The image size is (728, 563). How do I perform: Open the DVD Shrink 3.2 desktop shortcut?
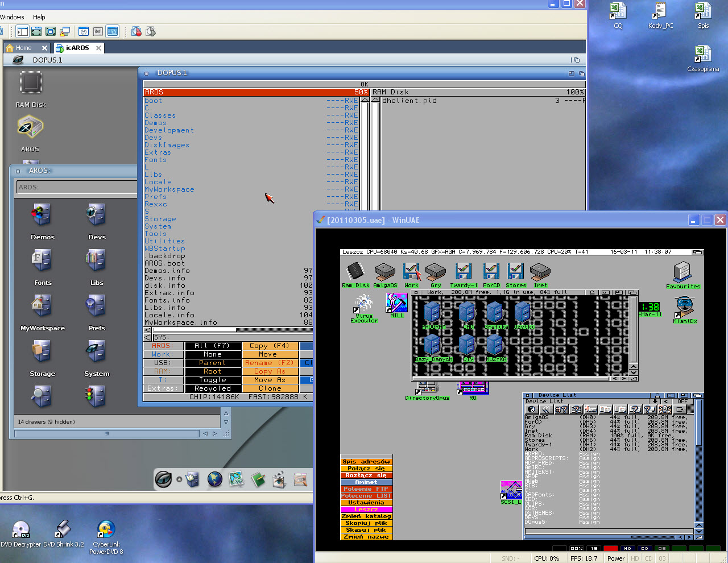tap(63, 535)
